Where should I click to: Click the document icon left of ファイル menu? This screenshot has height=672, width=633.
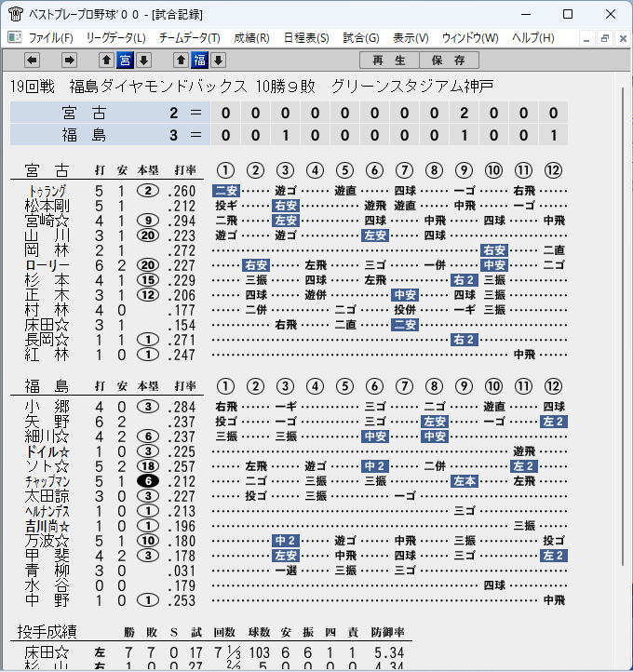coord(15,38)
